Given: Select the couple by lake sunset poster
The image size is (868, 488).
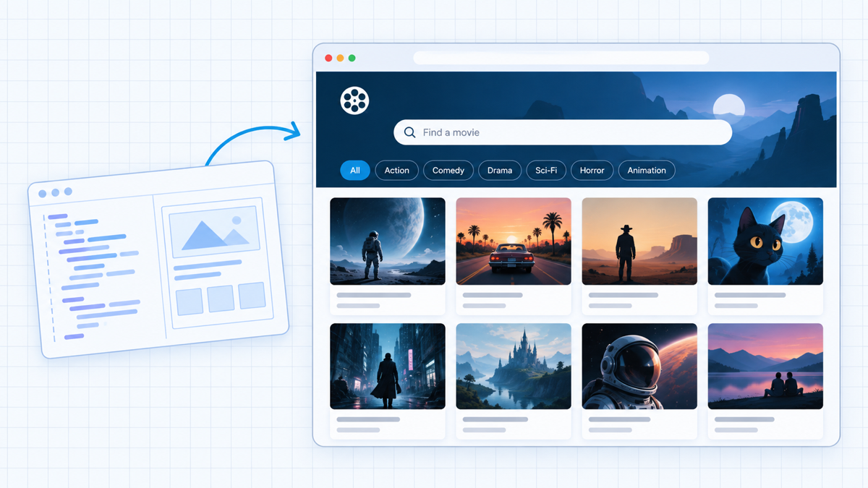Looking at the screenshot, I should 765,367.
